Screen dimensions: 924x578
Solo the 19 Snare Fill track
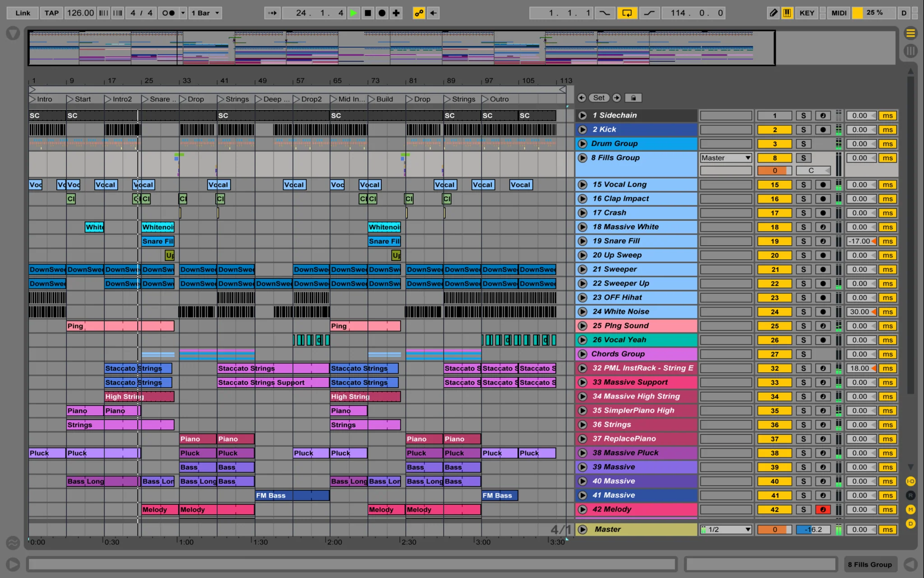point(803,241)
